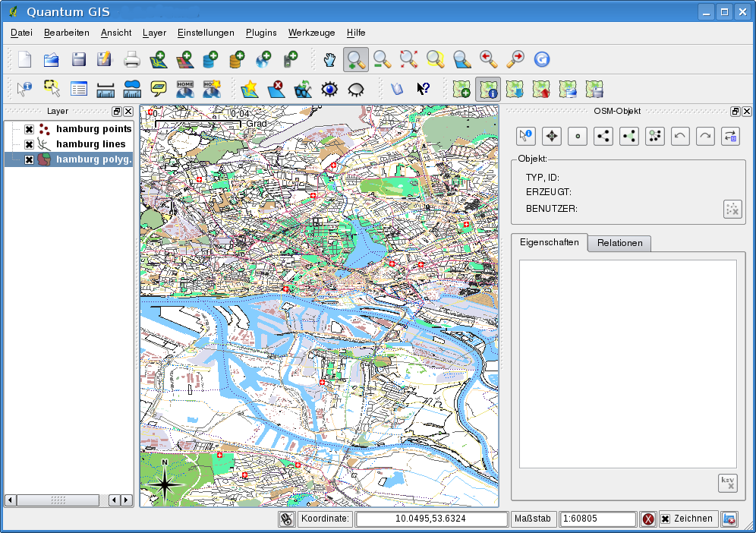Viewport: 756px width, 533px height.
Task: Select the OSM move feature tool
Action: click(552, 136)
